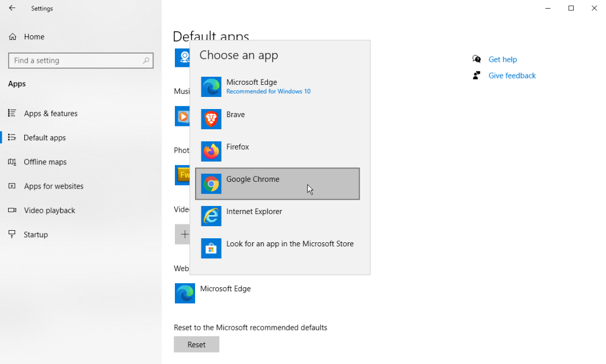Click the Microsoft Edge icon in app chooser
The image size is (606, 364).
pyautogui.click(x=211, y=87)
